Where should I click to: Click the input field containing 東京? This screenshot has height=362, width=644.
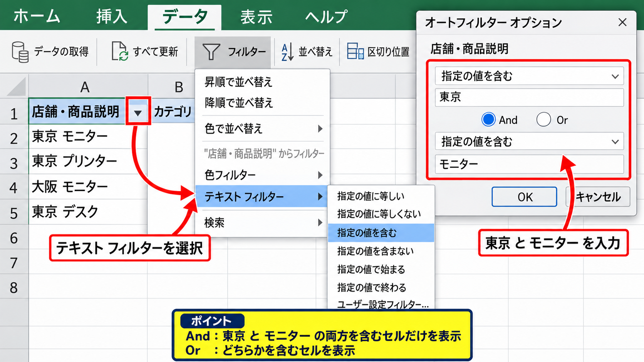click(x=529, y=97)
